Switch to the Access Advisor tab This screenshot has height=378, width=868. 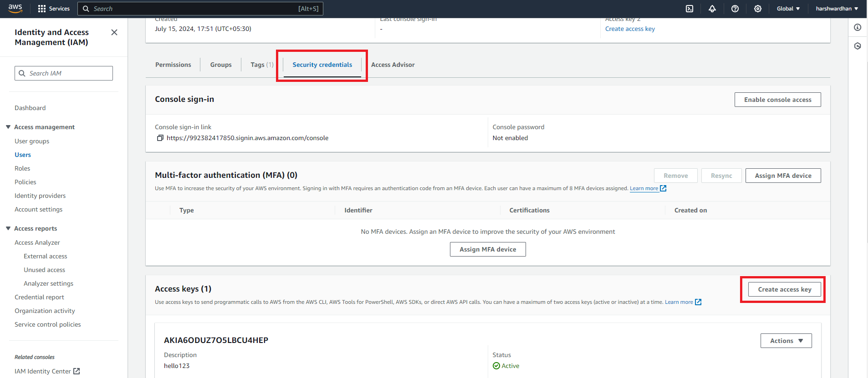(393, 65)
